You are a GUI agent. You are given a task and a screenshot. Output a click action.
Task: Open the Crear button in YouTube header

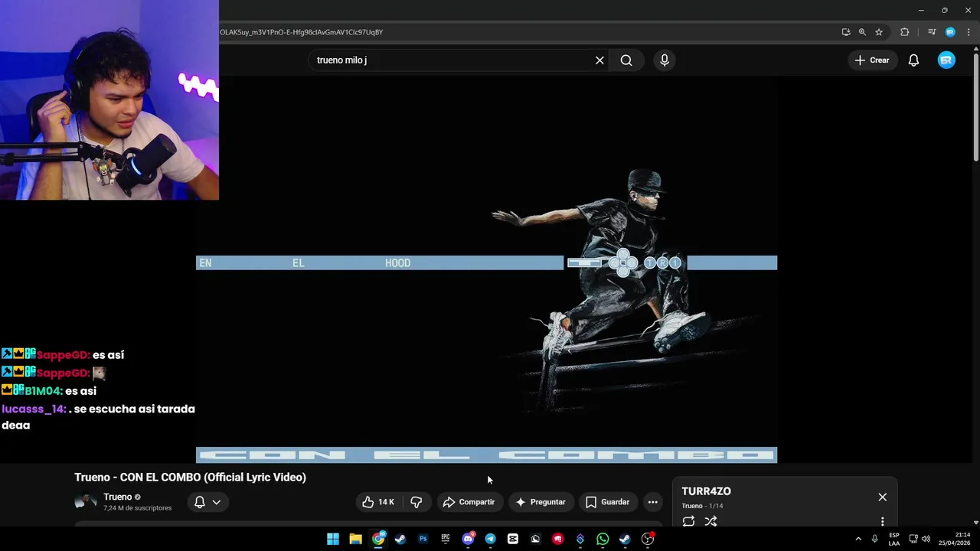click(872, 60)
